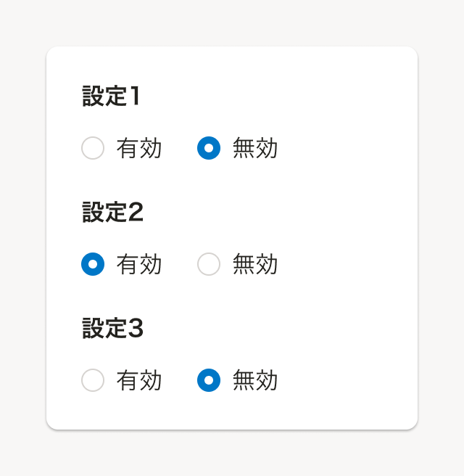Click the 設定1 group heading
The width and height of the screenshot is (464, 476).
pos(111,97)
